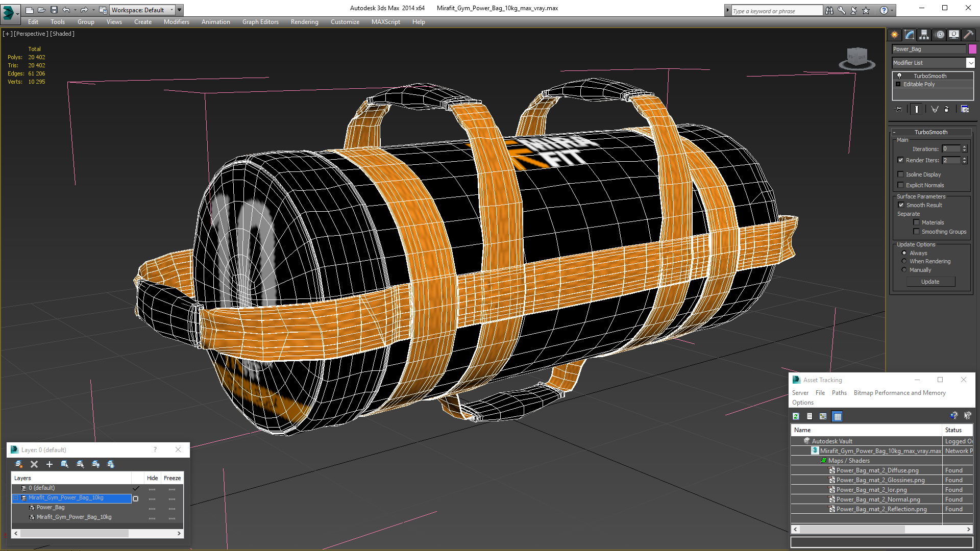Collapse Mirafit_Gym_Power_Bag_10kg layer in Layer dialog
The image size is (980, 551).
coord(15,498)
